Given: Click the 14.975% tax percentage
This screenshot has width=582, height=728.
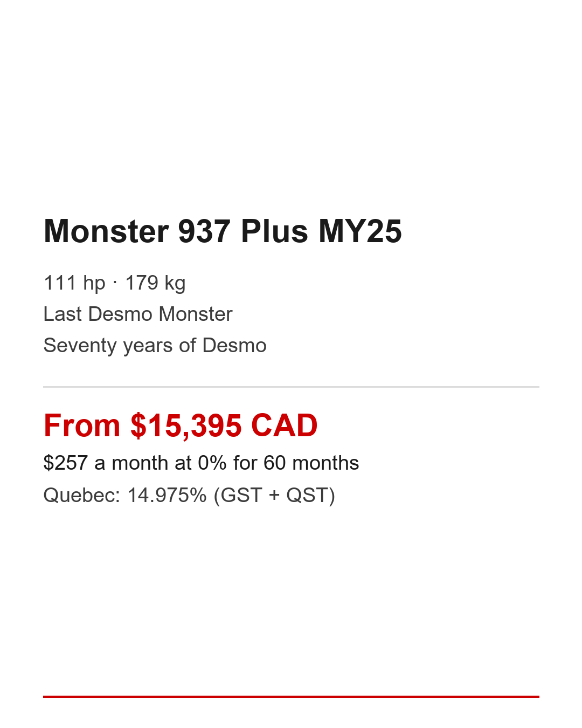Looking at the screenshot, I should point(167,495).
